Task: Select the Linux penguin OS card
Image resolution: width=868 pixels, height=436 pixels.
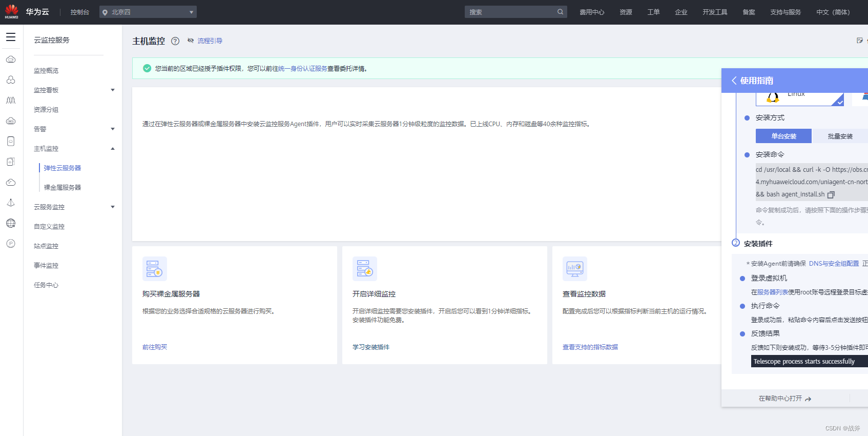Action: pos(799,98)
